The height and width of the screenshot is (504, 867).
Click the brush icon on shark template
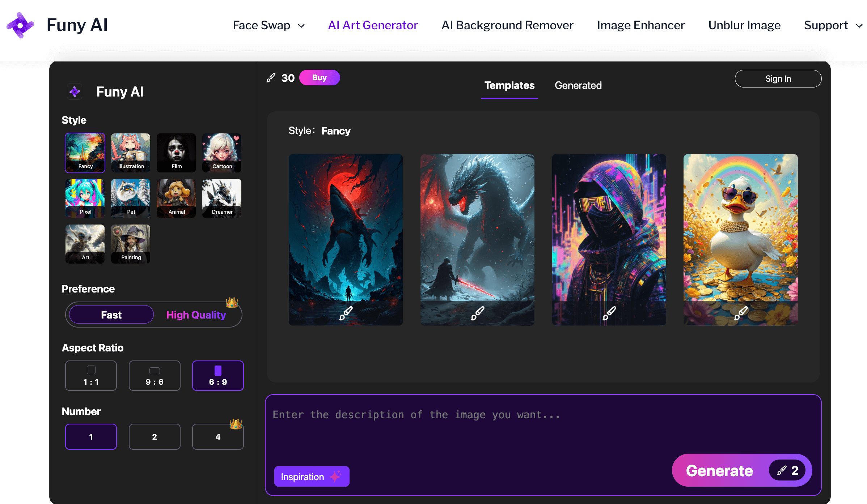[346, 313]
